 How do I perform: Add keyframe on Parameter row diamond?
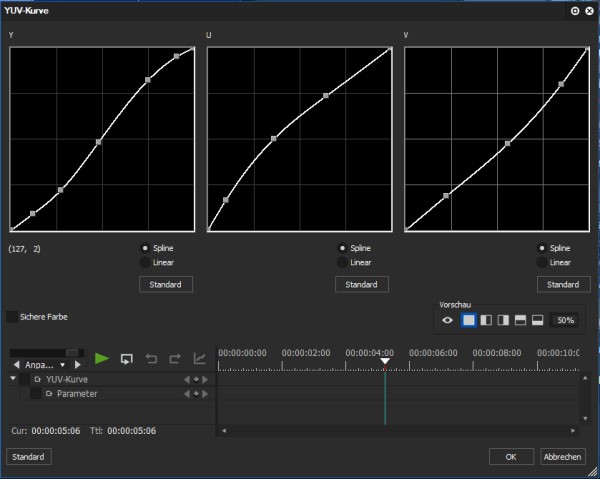(196, 394)
